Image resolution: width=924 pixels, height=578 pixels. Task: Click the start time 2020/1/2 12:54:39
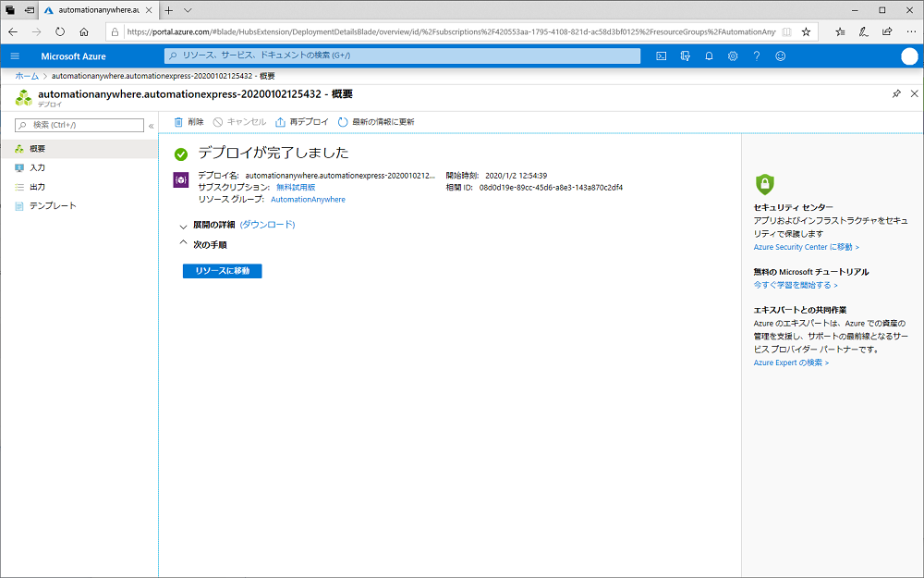517,175
